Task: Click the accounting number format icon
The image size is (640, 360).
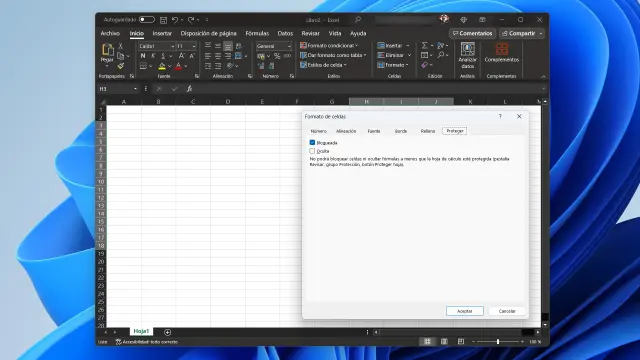Action: pyautogui.click(x=261, y=56)
